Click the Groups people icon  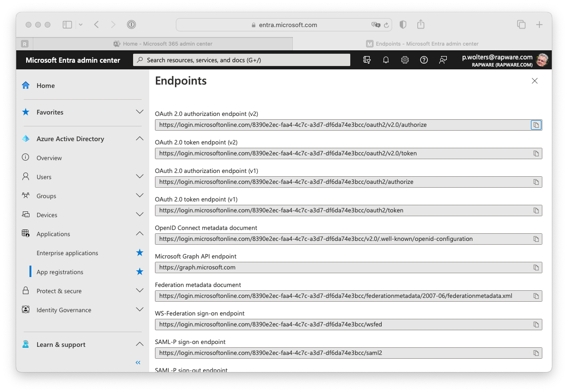tap(26, 195)
